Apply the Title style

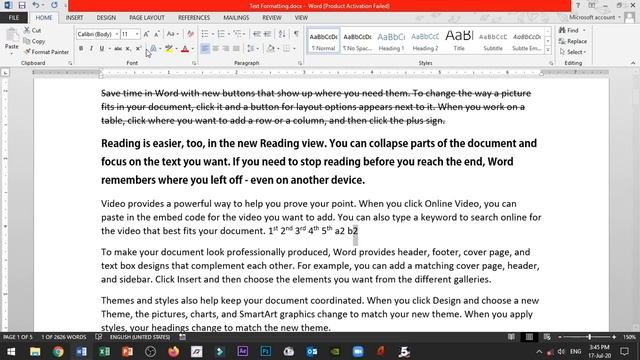[459, 41]
